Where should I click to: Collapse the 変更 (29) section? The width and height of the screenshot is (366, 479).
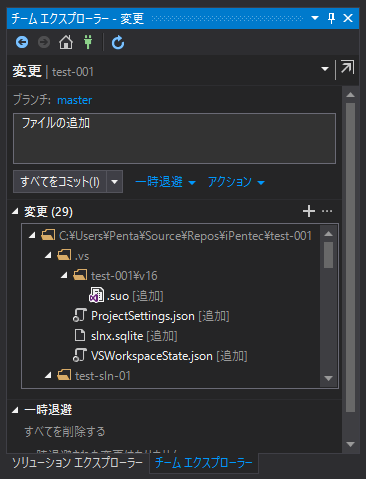pyautogui.click(x=15, y=211)
